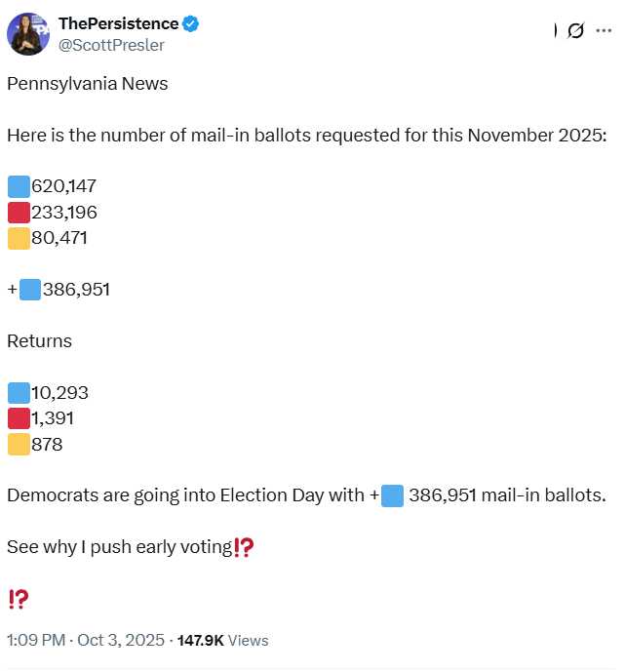Screen dimensions: 625x672
Task: Click the "Returns" heading text
Action: click(39, 341)
